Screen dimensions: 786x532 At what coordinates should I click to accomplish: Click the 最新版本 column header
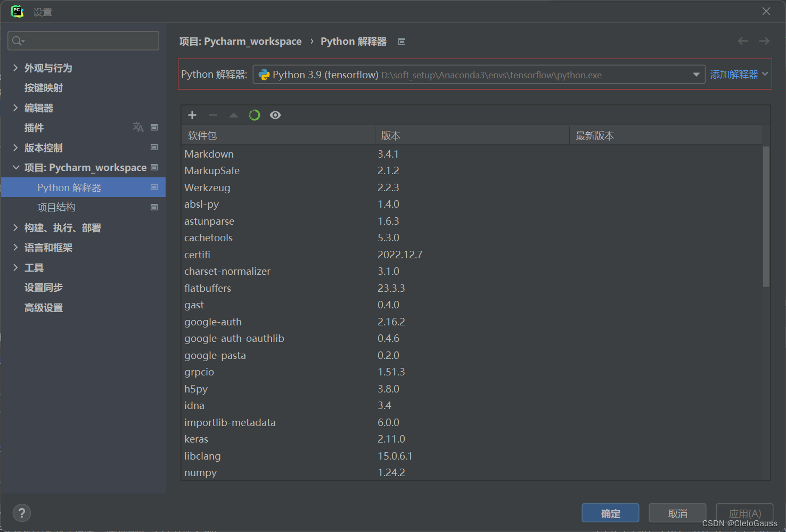coord(666,135)
